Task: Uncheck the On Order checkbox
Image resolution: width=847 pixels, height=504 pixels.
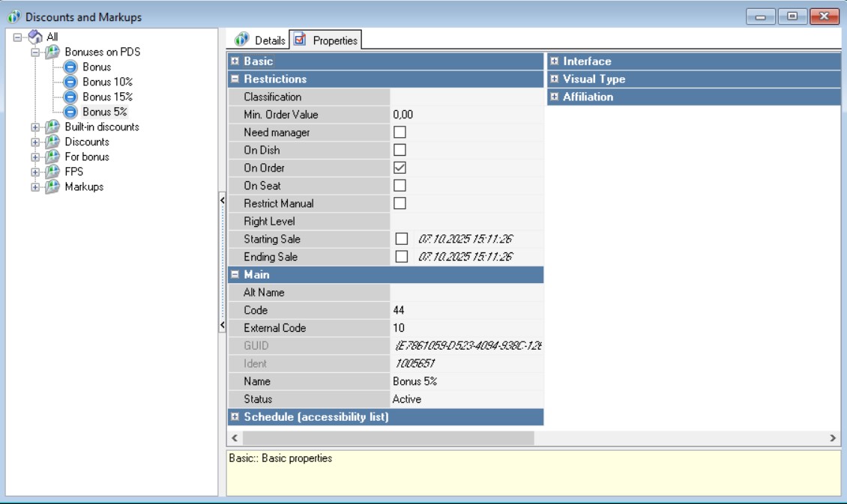Action: pos(400,168)
